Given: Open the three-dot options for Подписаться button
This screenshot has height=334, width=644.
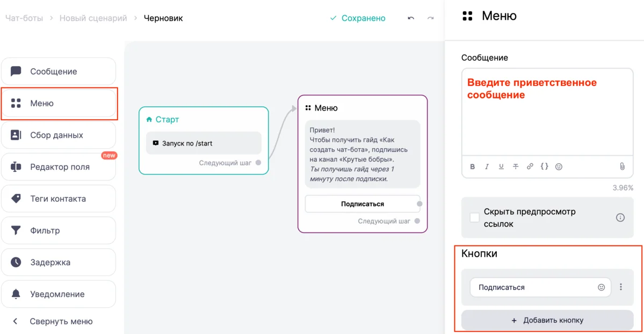Looking at the screenshot, I should tap(621, 287).
